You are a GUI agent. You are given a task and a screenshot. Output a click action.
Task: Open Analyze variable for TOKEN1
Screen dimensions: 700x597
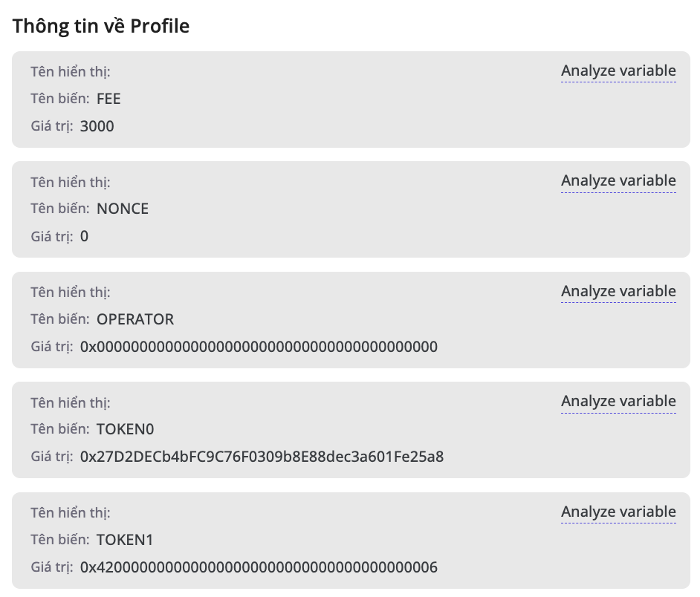tap(618, 512)
